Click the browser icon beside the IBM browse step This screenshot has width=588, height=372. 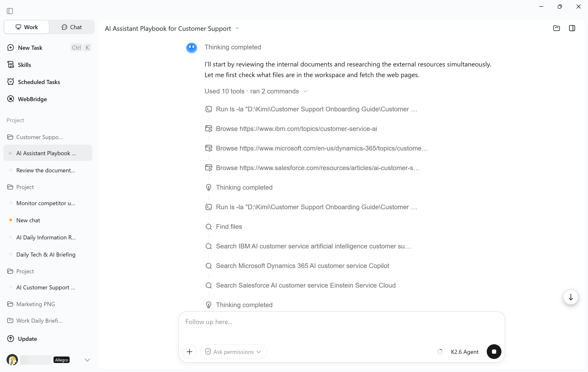pyautogui.click(x=208, y=128)
